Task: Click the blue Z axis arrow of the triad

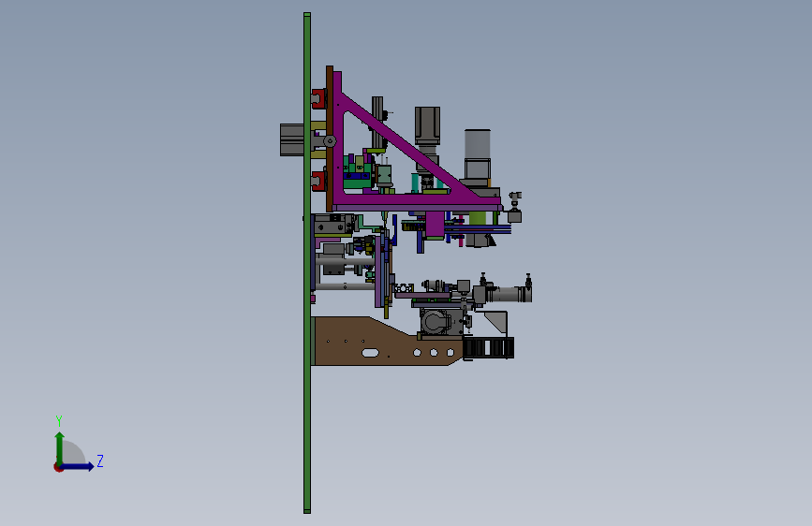Action: [77, 466]
